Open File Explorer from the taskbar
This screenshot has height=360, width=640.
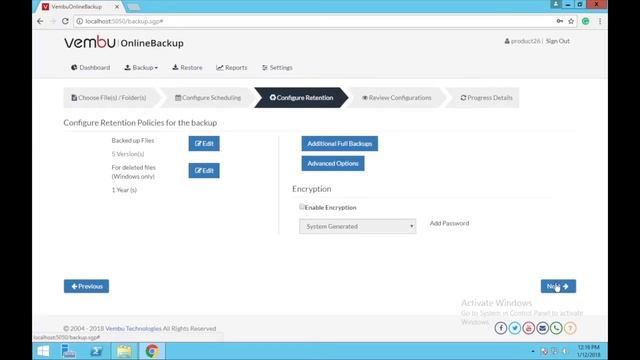(x=124, y=351)
